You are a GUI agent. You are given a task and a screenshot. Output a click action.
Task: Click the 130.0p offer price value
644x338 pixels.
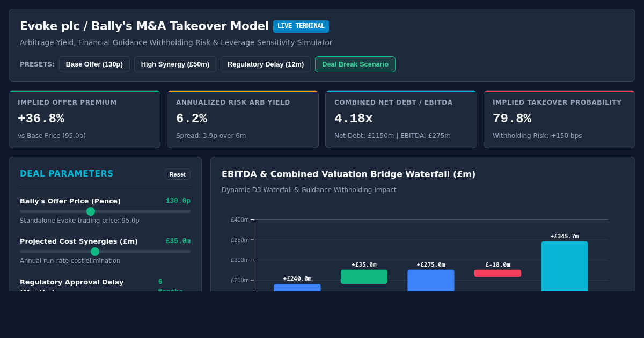pyautogui.click(x=178, y=201)
